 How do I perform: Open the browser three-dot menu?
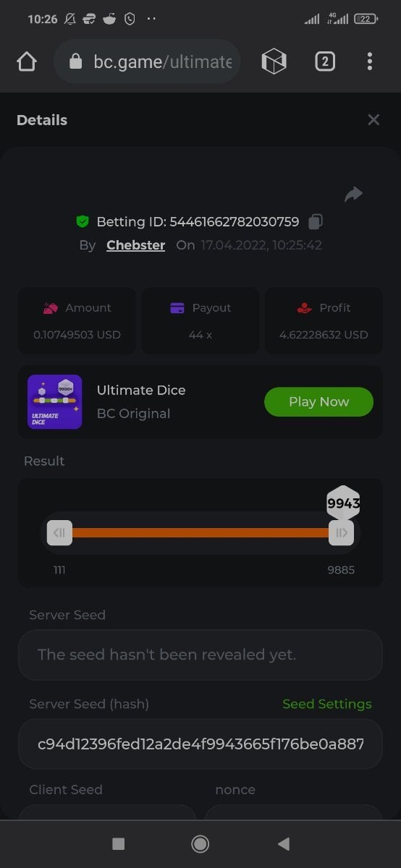coord(370,61)
